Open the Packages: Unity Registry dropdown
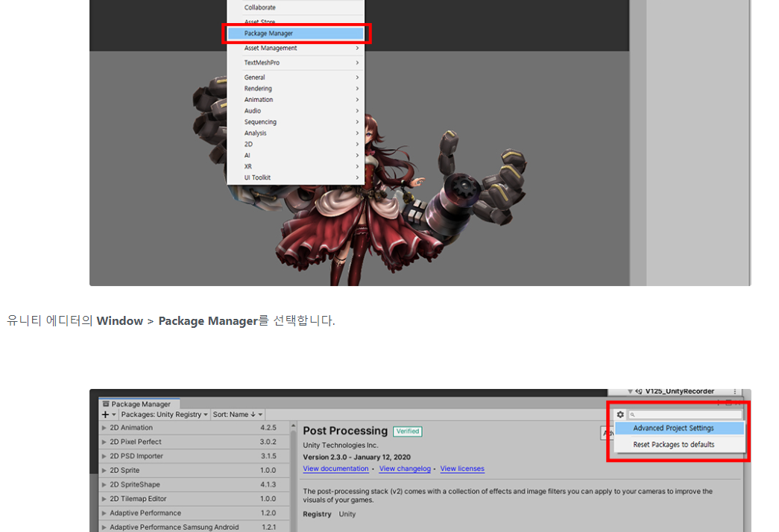The width and height of the screenshot is (779, 532). pyautogui.click(x=165, y=414)
